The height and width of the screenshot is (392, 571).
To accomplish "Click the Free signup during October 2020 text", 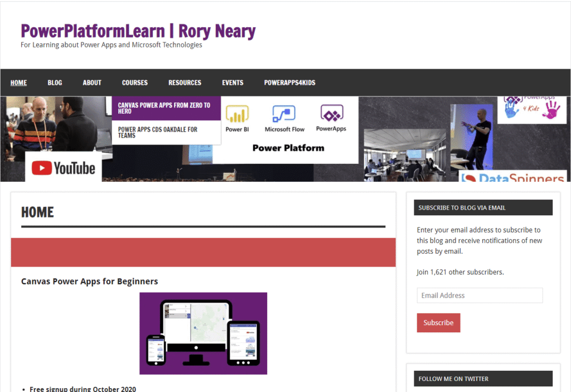I will (x=83, y=389).
